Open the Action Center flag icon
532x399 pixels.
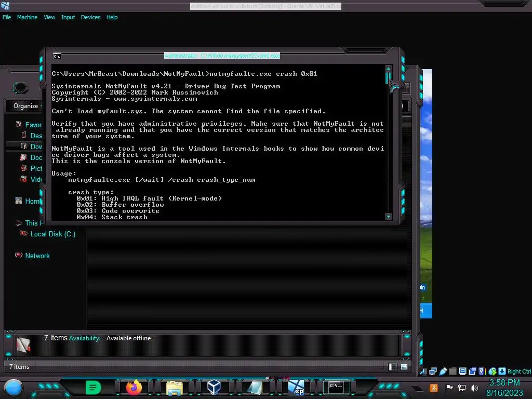click(x=449, y=388)
